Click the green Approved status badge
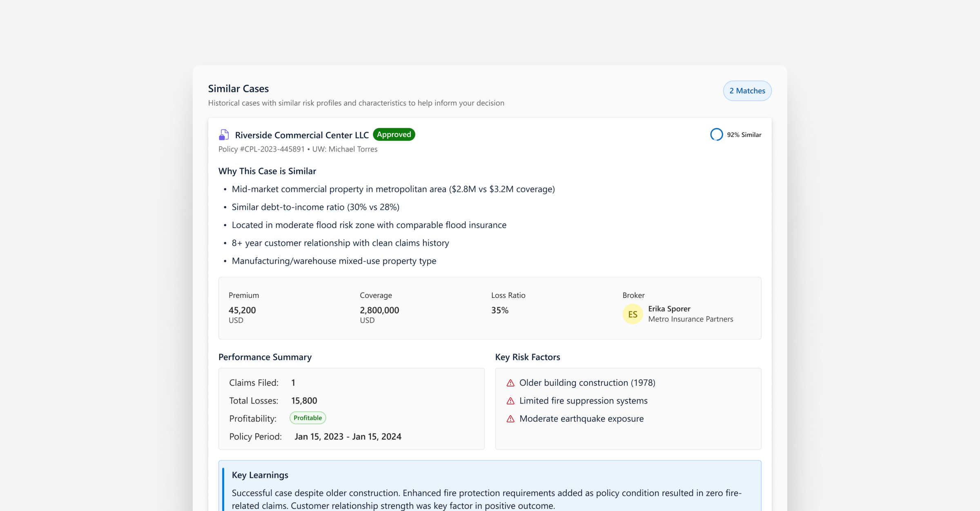 (394, 135)
